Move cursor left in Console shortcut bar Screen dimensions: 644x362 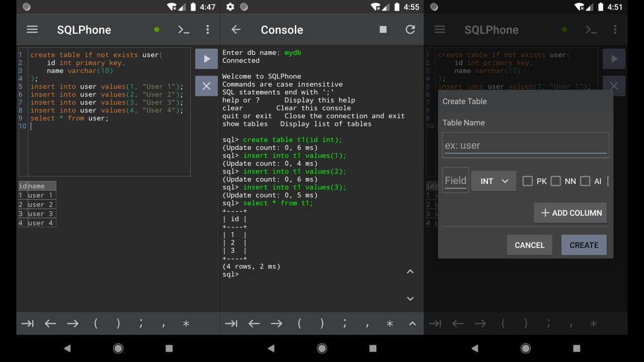pos(254,324)
